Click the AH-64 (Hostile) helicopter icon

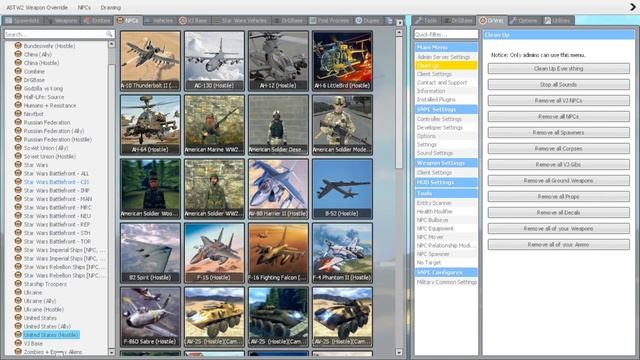[x=150, y=125]
